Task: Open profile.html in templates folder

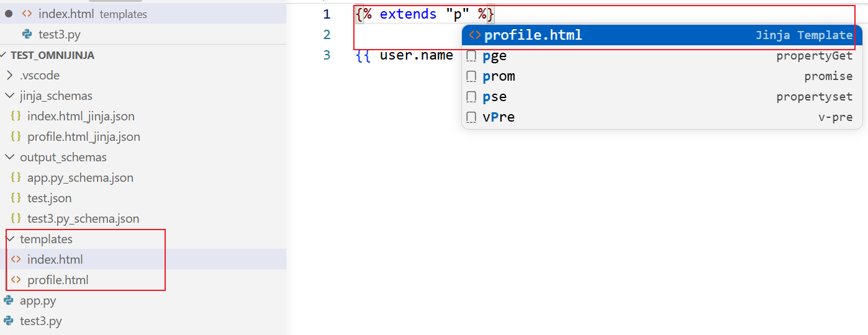Action: click(143, 280)
